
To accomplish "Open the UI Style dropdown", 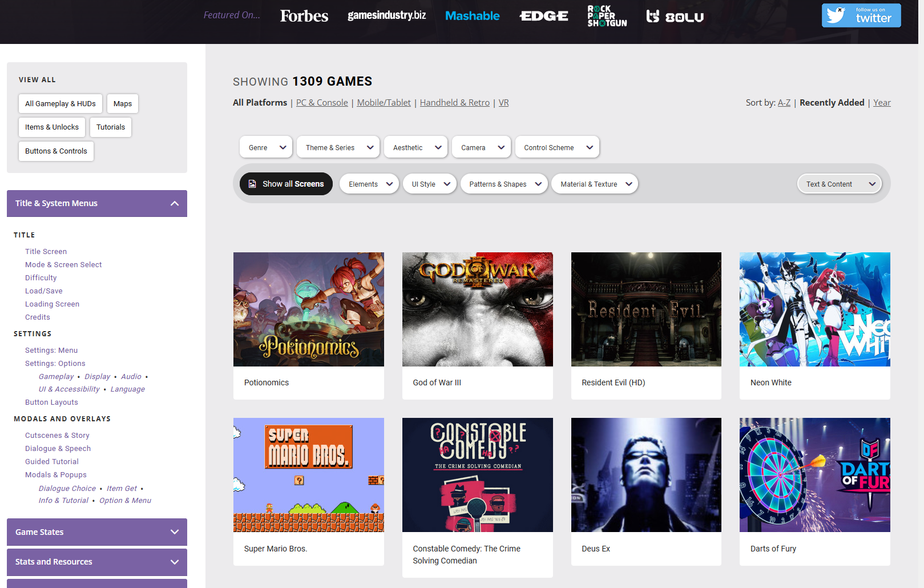I will point(430,184).
